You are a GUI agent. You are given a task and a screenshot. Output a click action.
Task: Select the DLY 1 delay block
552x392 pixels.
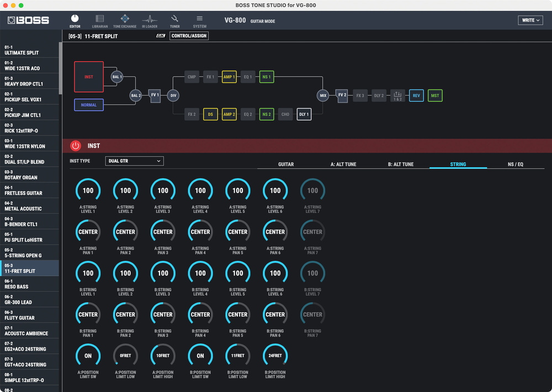tap(304, 114)
